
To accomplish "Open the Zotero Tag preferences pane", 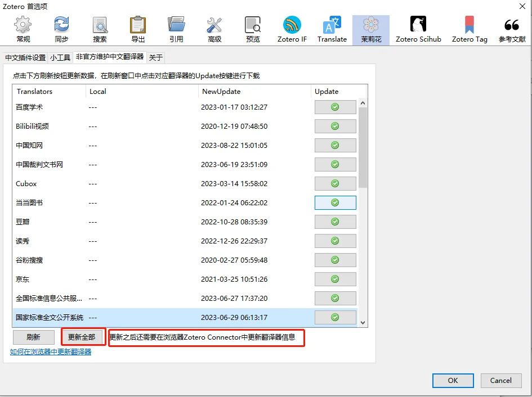I will 470,30.
